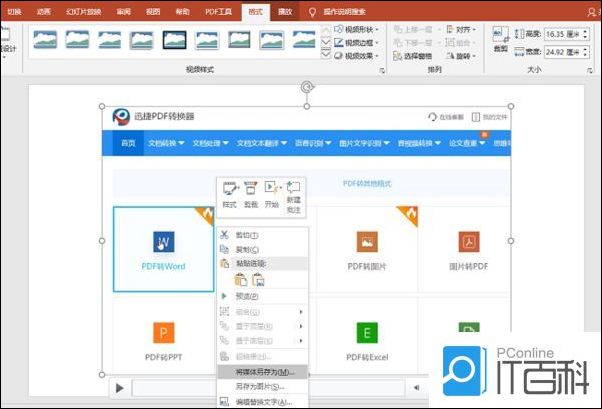Screen dimensions: 602x409
Task: Choose 将媒体另存为(M)... from the context menu
Action: 263,372
